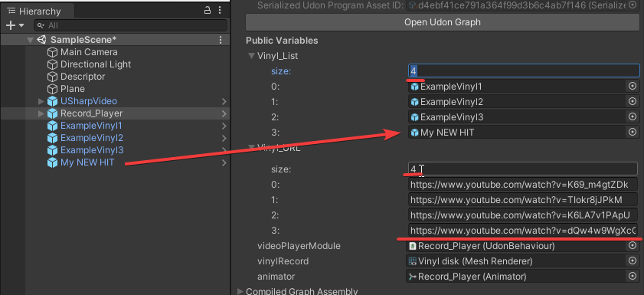Viewport: 644px width, 295px height.
Task: Focus the Vinyl_URL size input field
Action: 523,169
